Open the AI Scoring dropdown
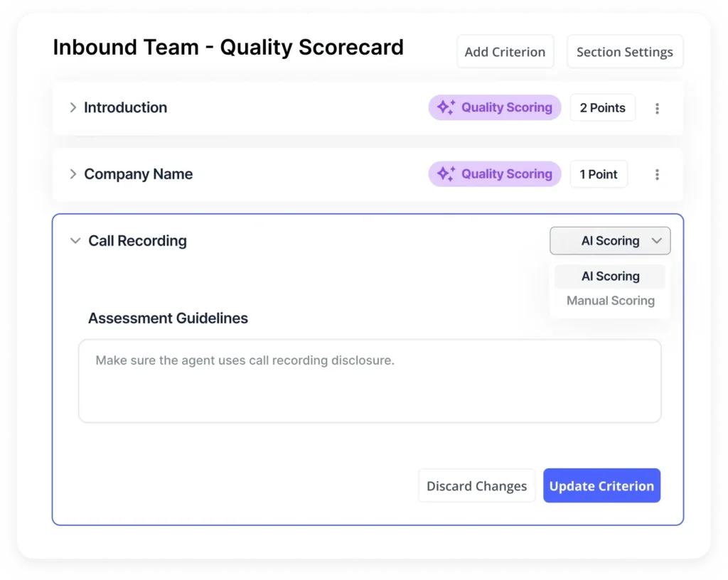This screenshot has height=580, width=728. click(610, 240)
